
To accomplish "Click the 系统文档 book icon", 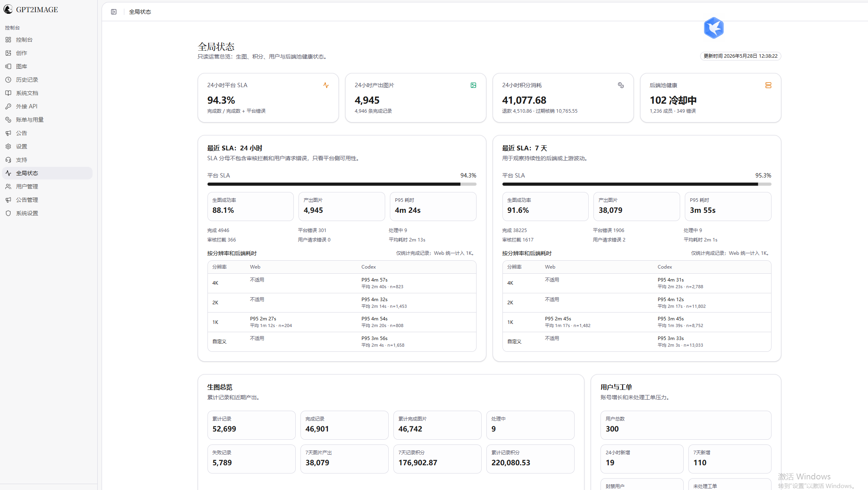I will point(8,93).
